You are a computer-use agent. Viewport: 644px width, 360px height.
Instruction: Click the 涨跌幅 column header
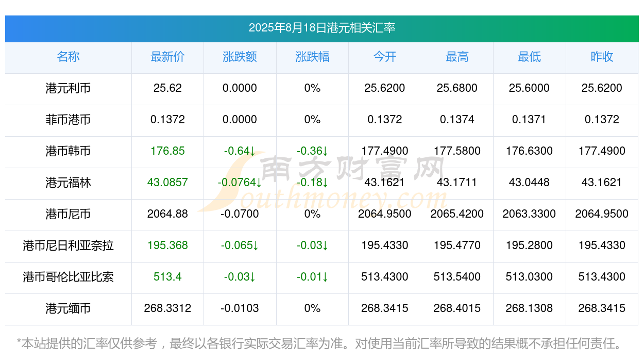click(x=312, y=57)
